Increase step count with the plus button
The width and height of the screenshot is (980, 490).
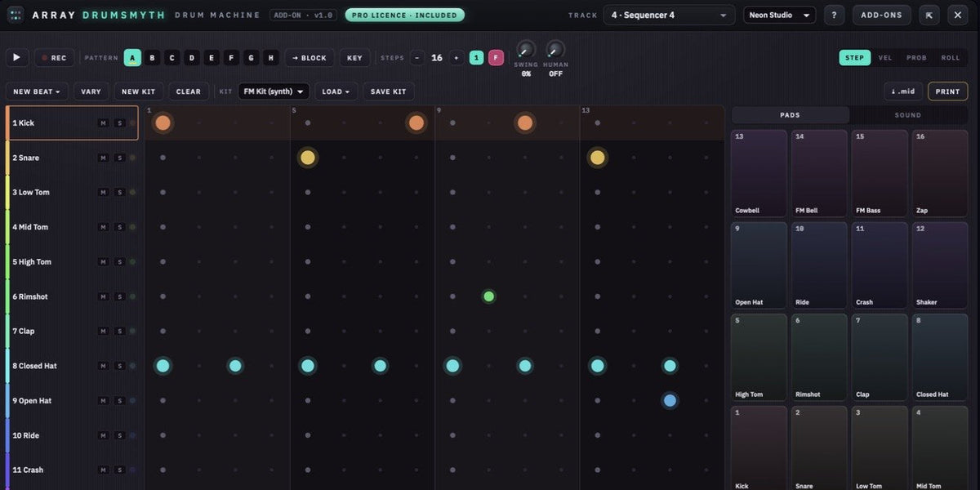457,58
